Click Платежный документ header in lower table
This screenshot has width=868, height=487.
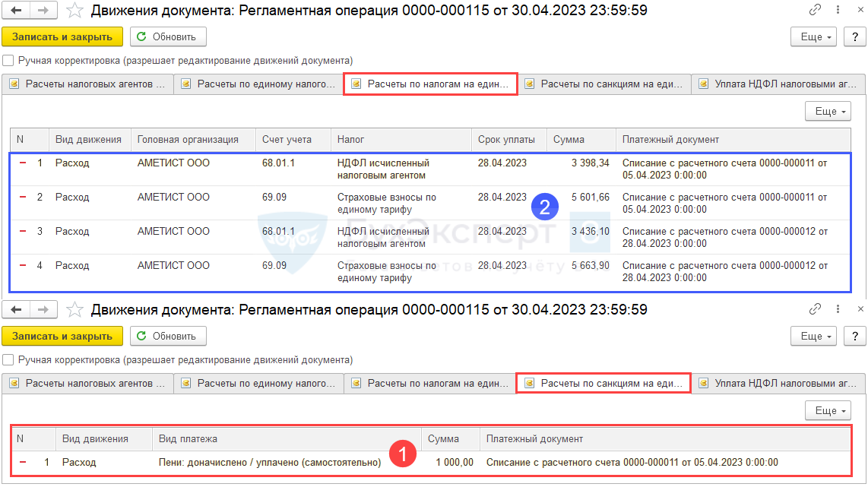[665, 439]
